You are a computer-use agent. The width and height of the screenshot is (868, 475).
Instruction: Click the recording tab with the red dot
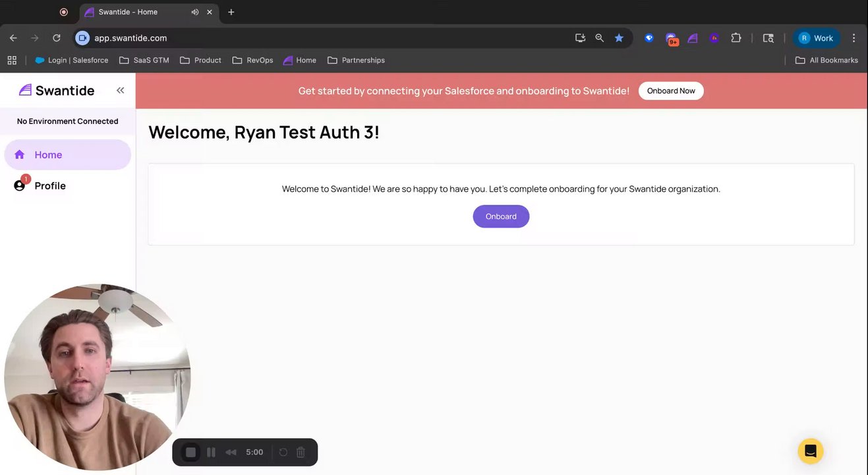point(64,12)
